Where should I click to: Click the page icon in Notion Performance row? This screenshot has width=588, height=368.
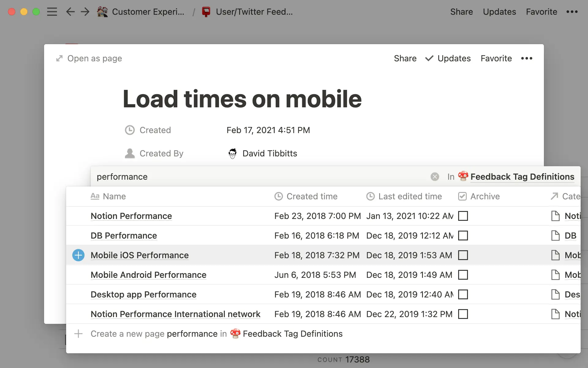pyautogui.click(x=555, y=216)
